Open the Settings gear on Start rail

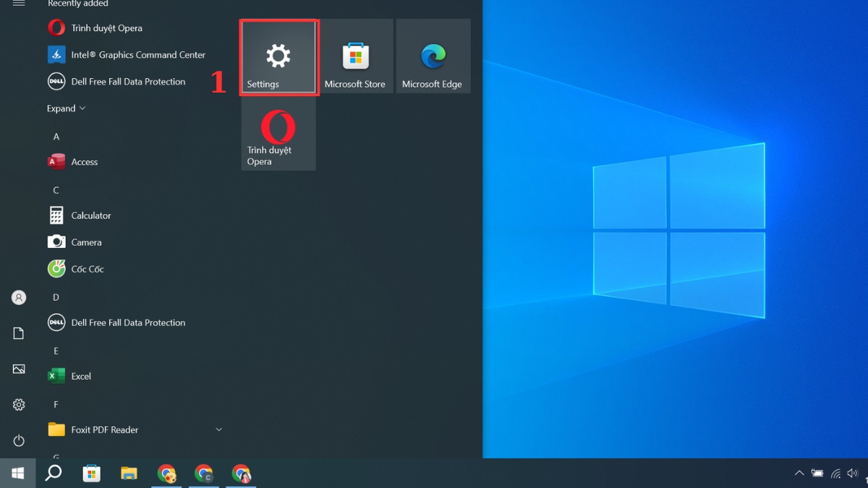[x=19, y=405]
